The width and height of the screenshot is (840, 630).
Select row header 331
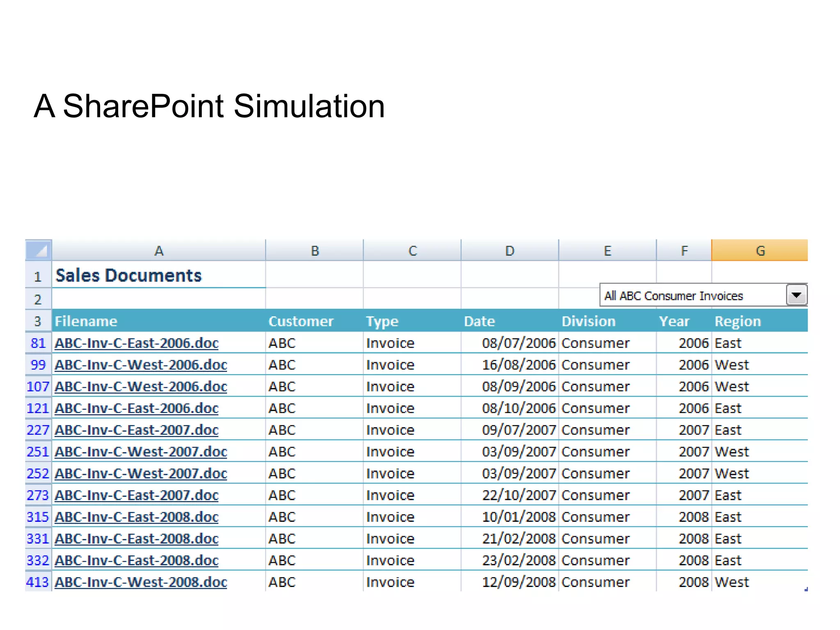(39, 539)
